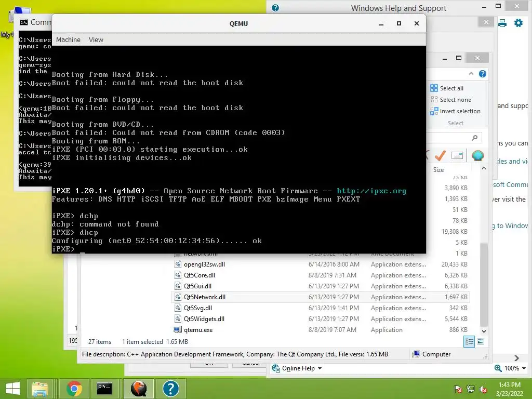This screenshot has width=532, height=399.
Task: Click the card/properties toolbar icon
Action: 457,155
